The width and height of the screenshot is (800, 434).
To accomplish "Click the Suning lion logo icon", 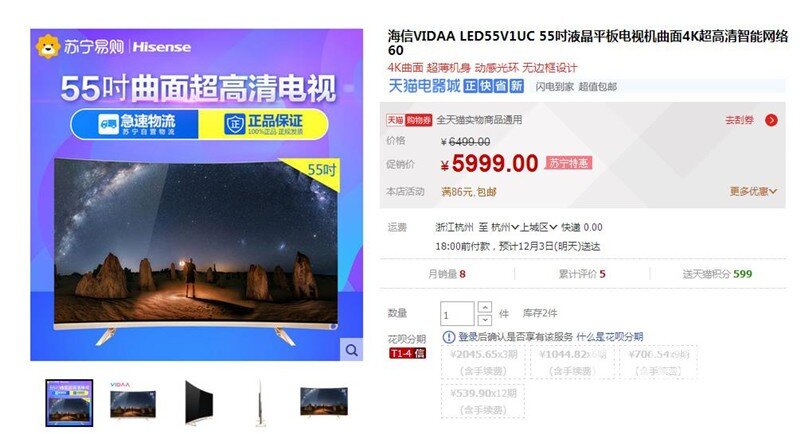I will tap(48, 46).
